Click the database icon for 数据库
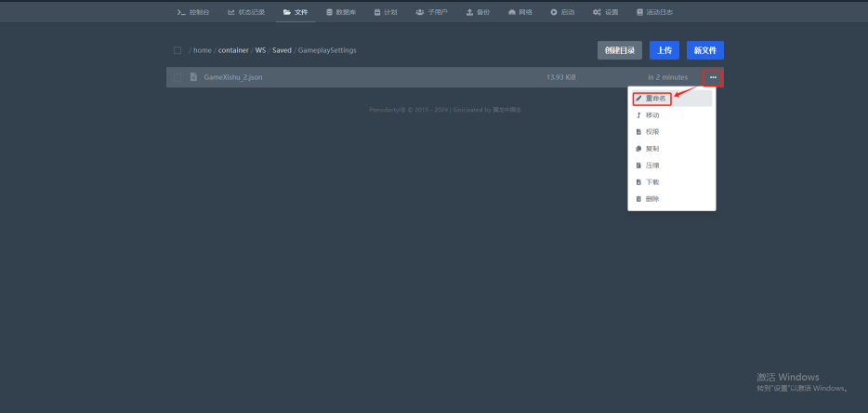868x413 pixels. tap(329, 12)
